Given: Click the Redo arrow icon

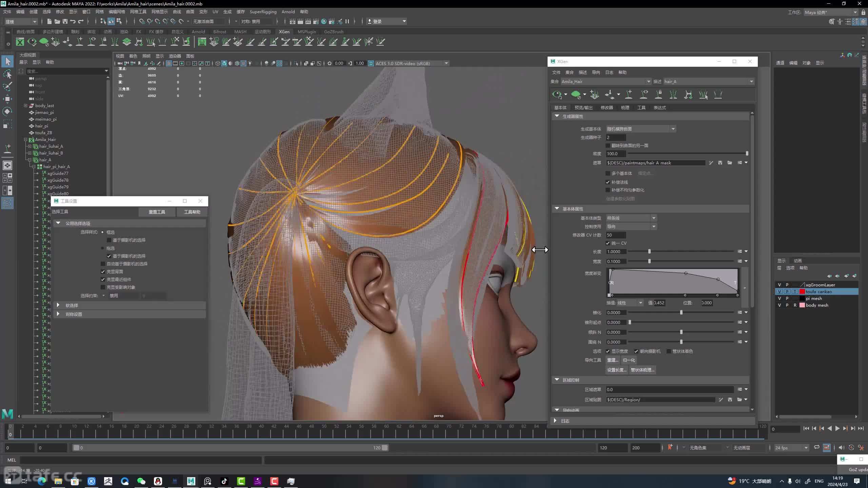Looking at the screenshot, I should point(81,21).
